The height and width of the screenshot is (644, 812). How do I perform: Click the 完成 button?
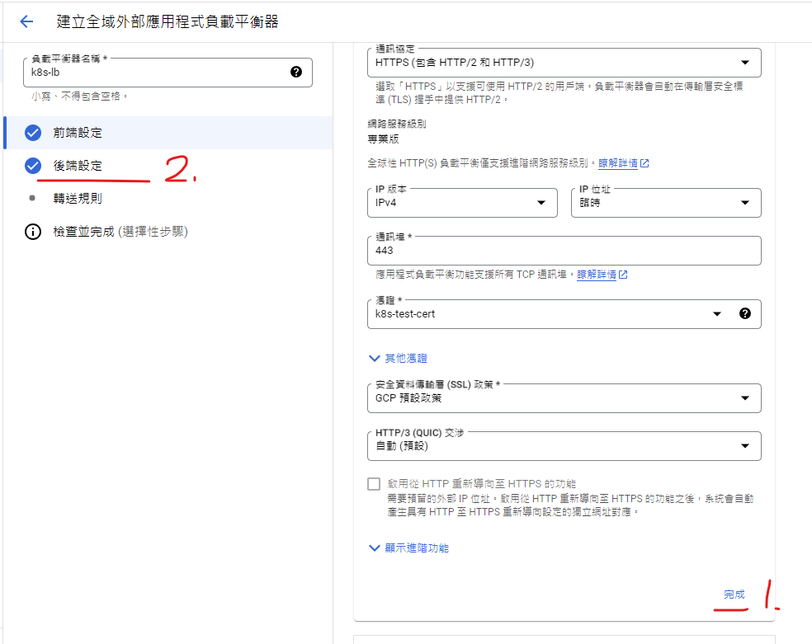click(x=734, y=595)
